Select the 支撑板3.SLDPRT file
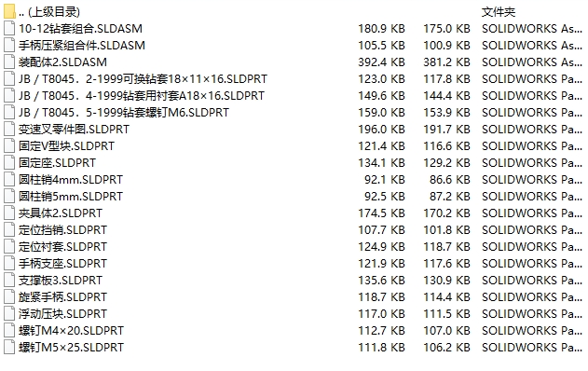 point(61,281)
